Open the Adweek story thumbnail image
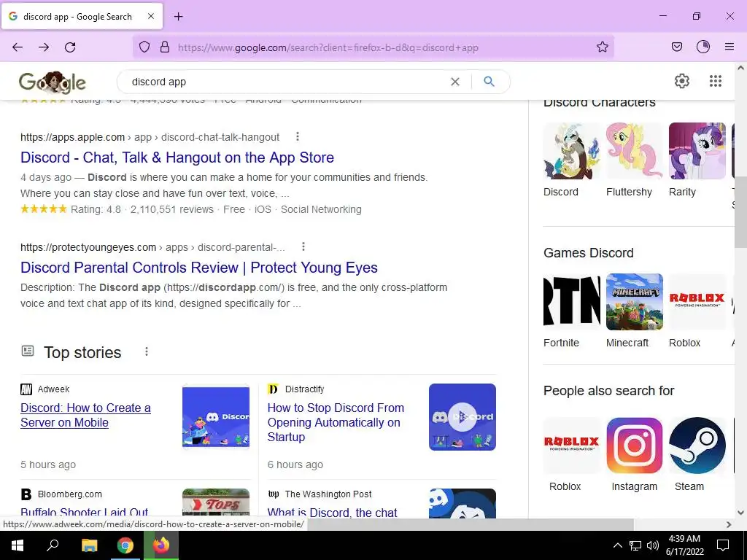The width and height of the screenshot is (747, 560). (x=216, y=416)
